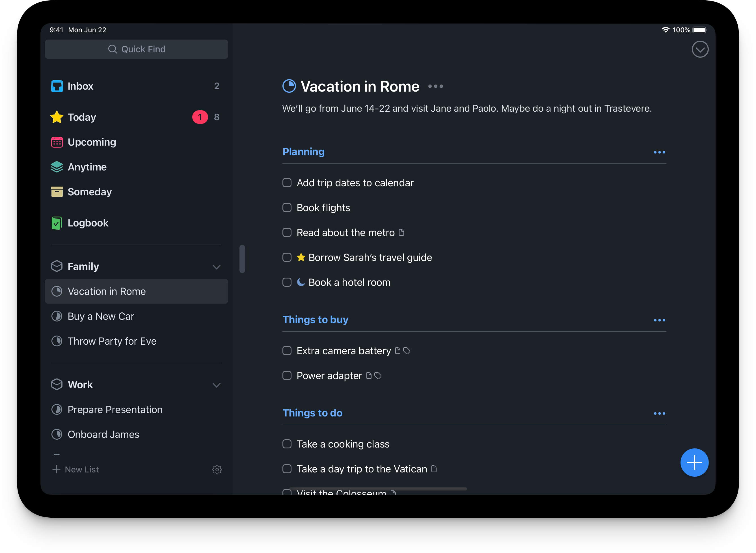
Task: Open the Logbook icon
Action: click(57, 223)
